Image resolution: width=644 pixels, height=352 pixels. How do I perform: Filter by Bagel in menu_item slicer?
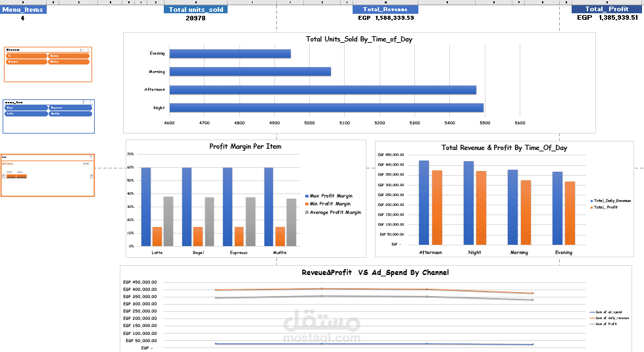26,108
